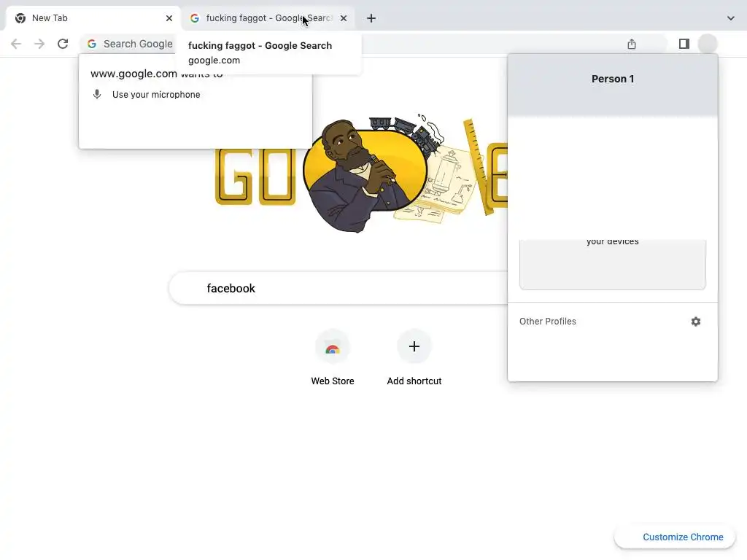Toggle the side panel icon
Screen dimensions: 747x560
pyautogui.click(x=684, y=44)
